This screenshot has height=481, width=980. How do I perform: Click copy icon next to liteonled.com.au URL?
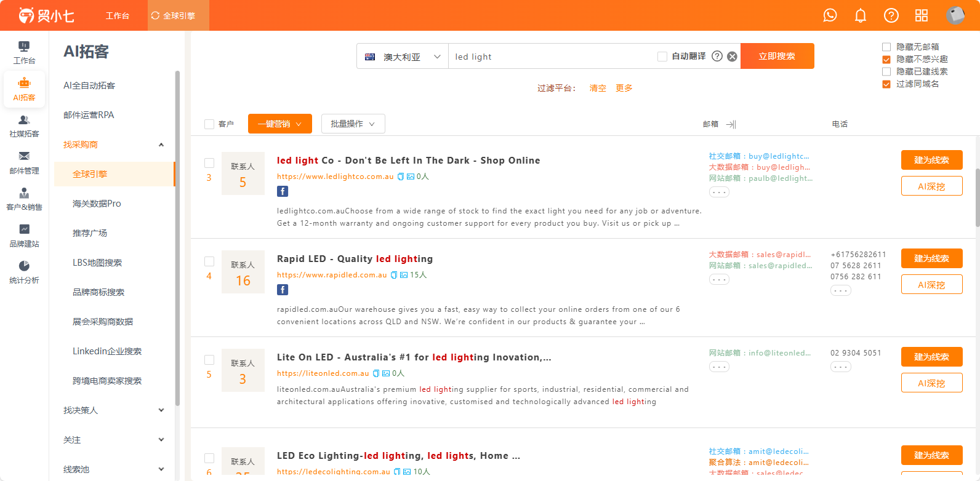[376, 373]
